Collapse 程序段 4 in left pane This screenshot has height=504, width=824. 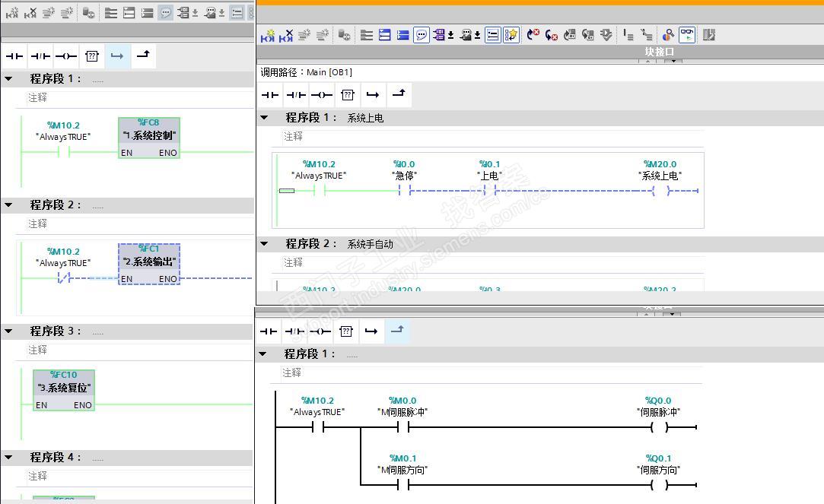9,458
